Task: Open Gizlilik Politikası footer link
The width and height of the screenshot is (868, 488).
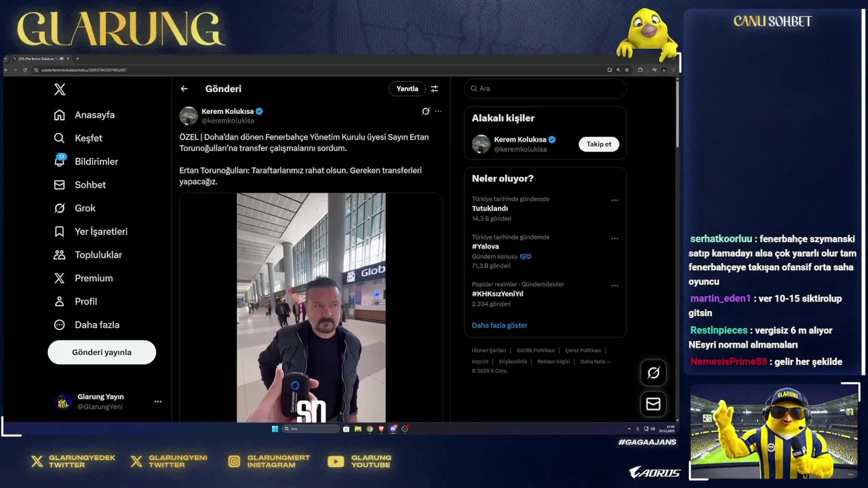Action: [536, 350]
